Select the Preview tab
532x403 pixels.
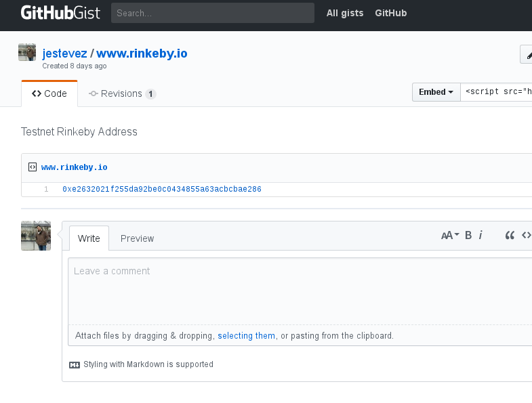click(x=137, y=238)
